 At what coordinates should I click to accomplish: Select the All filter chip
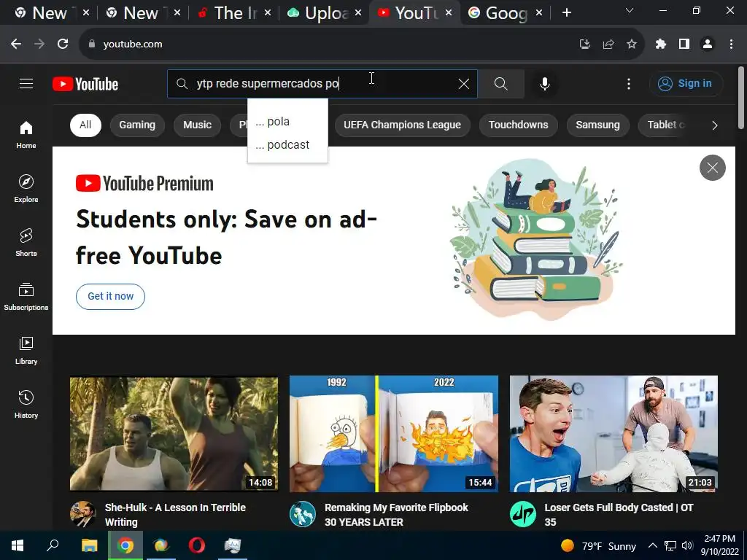[x=85, y=125]
